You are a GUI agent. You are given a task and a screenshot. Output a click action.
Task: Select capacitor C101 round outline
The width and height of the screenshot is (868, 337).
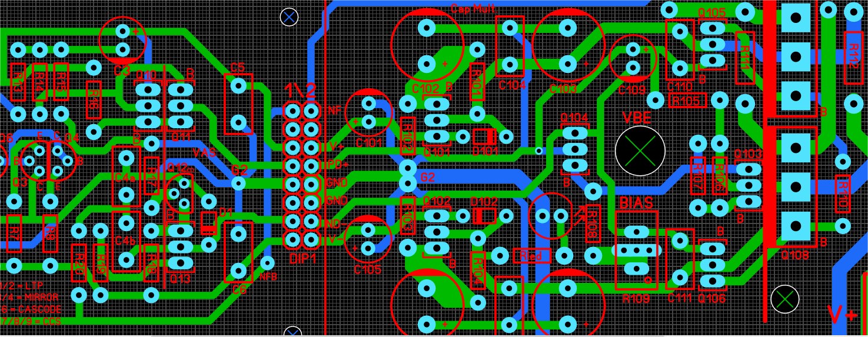[369, 112]
